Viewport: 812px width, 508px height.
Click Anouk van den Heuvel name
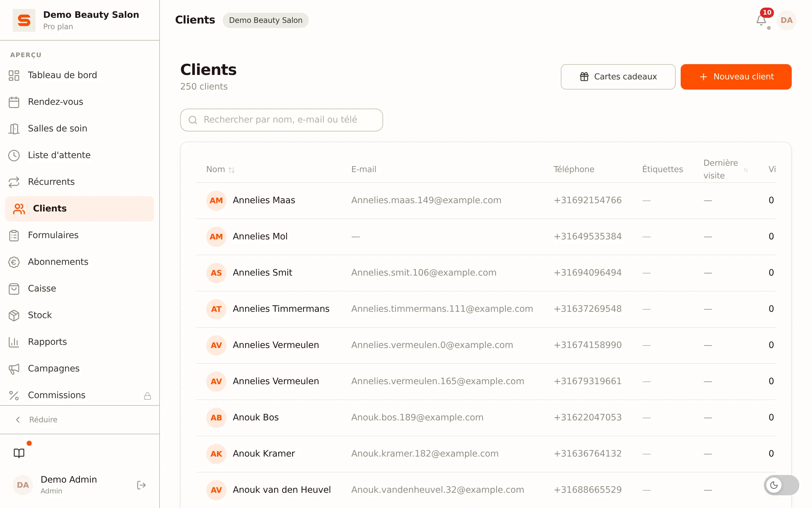click(x=282, y=490)
